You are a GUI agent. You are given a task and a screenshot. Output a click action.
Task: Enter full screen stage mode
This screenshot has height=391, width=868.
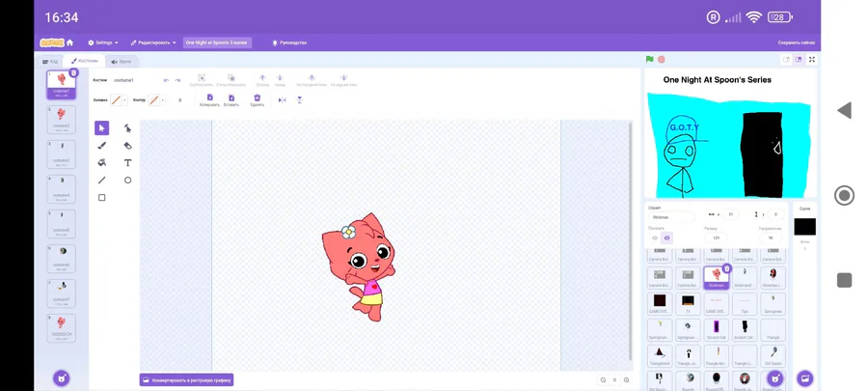point(812,59)
